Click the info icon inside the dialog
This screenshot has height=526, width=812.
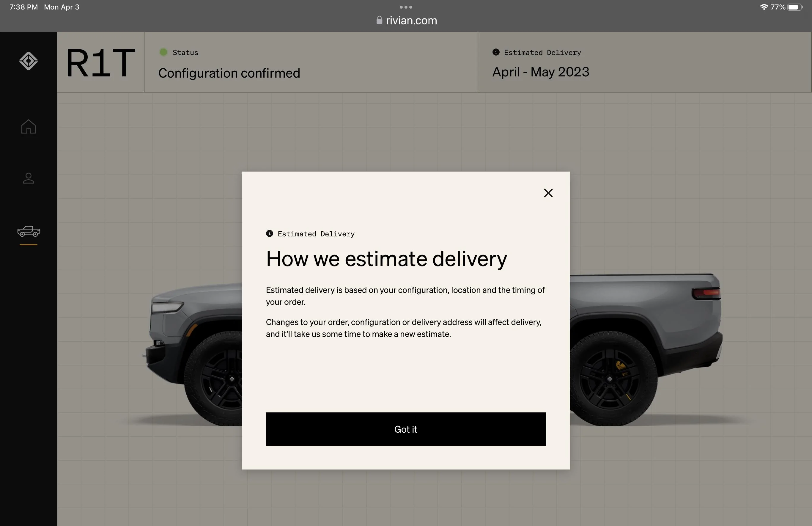[x=269, y=233]
